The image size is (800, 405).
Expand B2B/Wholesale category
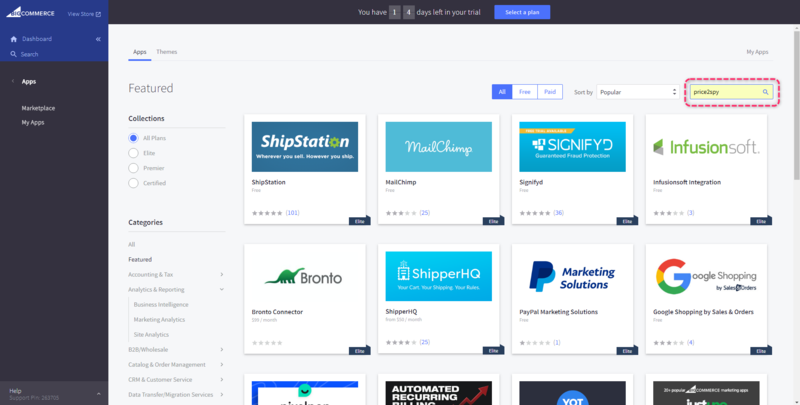pyautogui.click(x=221, y=350)
